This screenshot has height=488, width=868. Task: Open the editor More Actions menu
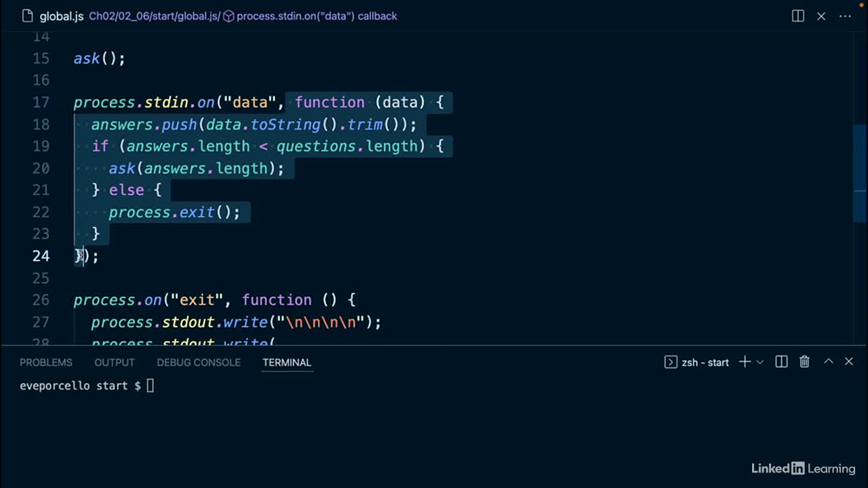point(845,16)
